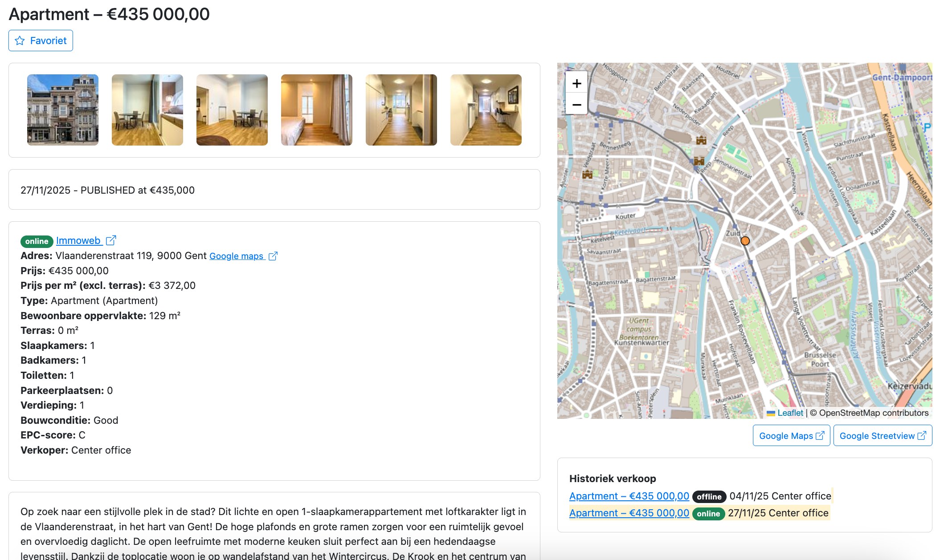Open the Google Streetview button
This screenshot has width=940, height=560.
883,435
